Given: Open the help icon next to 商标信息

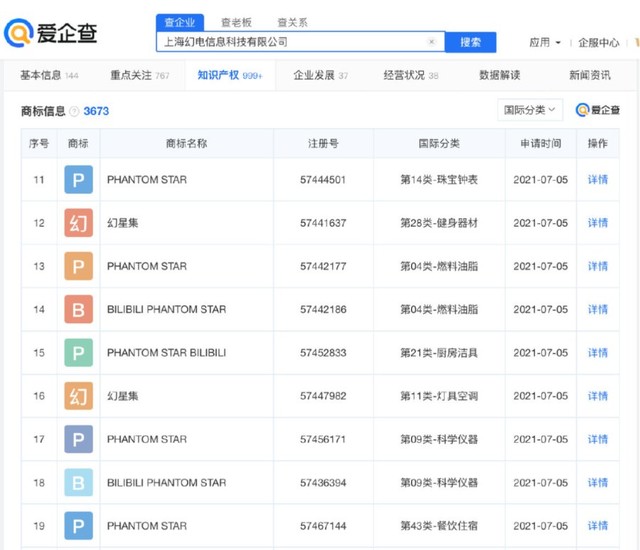Looking at the screenshot, I should coord(74,111).
